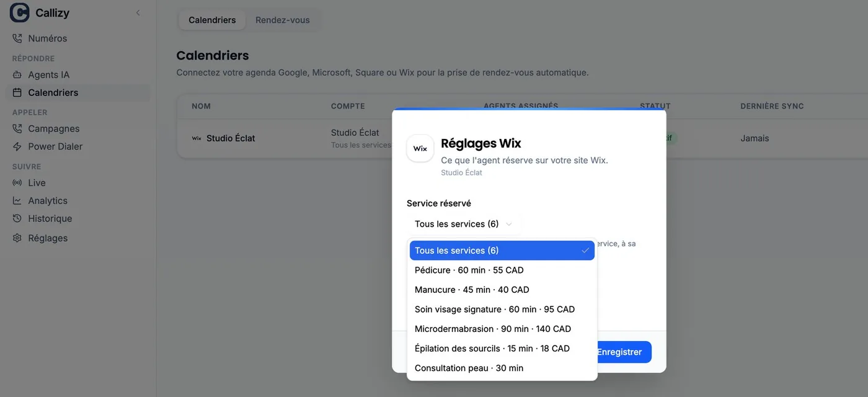
Task: Click the history clock icon beside Historique
Action: (17, 218)
